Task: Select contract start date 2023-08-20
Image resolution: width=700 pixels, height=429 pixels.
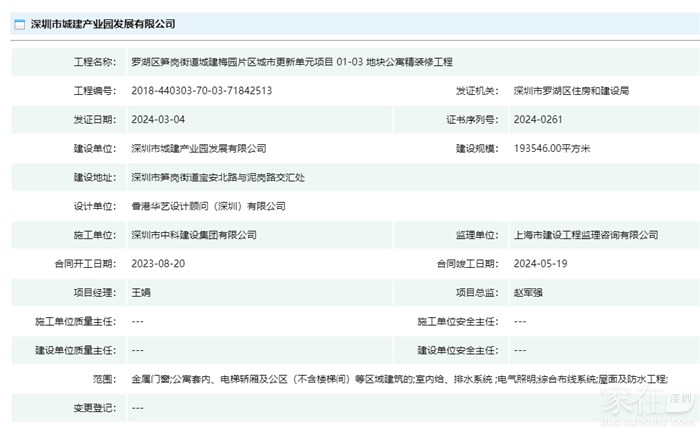Action: 156,264
